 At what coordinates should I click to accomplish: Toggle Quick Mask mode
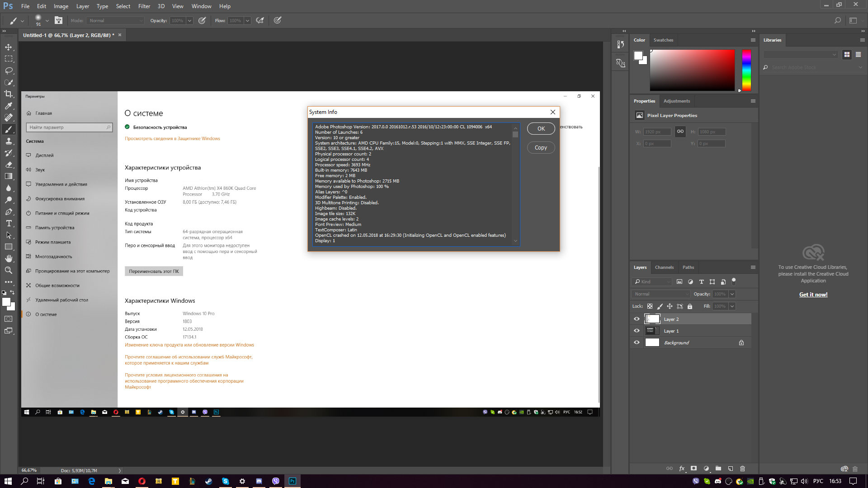pyautogui.click(x=9, y=319)
